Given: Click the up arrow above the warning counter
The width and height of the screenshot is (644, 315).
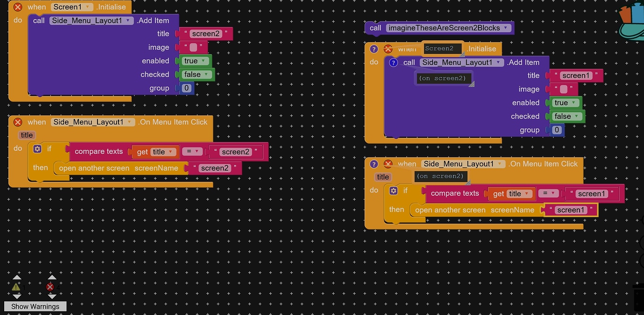Looking at the screenshot, I should (x=16, y=276).
